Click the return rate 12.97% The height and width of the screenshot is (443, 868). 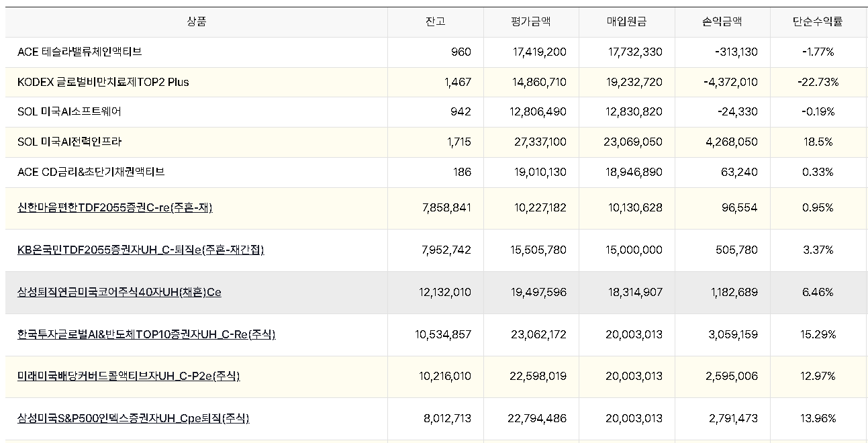tap(818, 377)
